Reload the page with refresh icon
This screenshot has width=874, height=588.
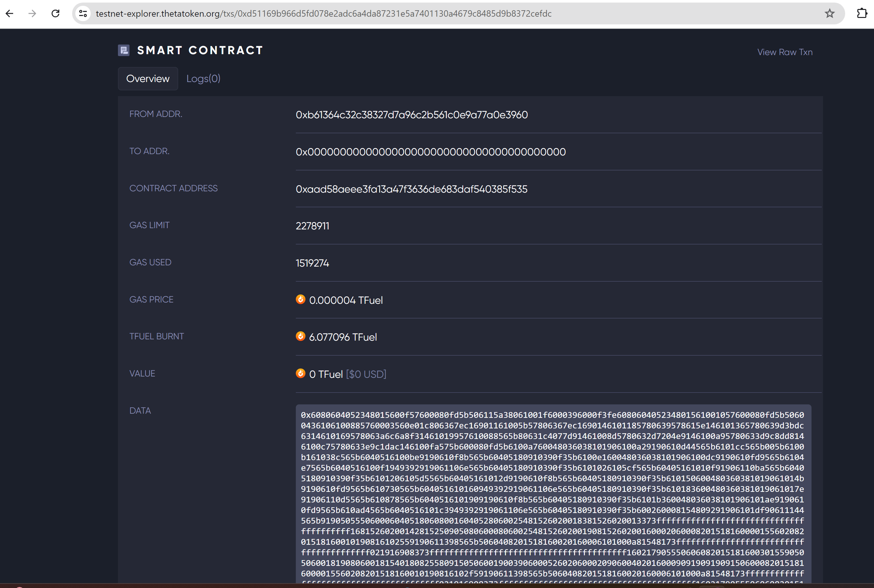click(x=55, y=13)
